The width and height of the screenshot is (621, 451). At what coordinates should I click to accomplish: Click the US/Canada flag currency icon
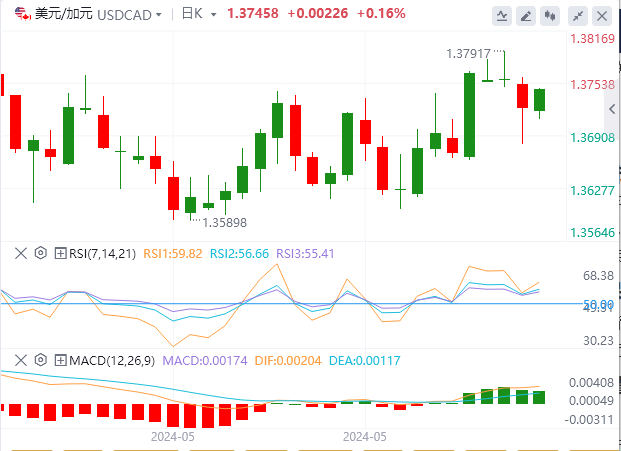pos(23,14)
